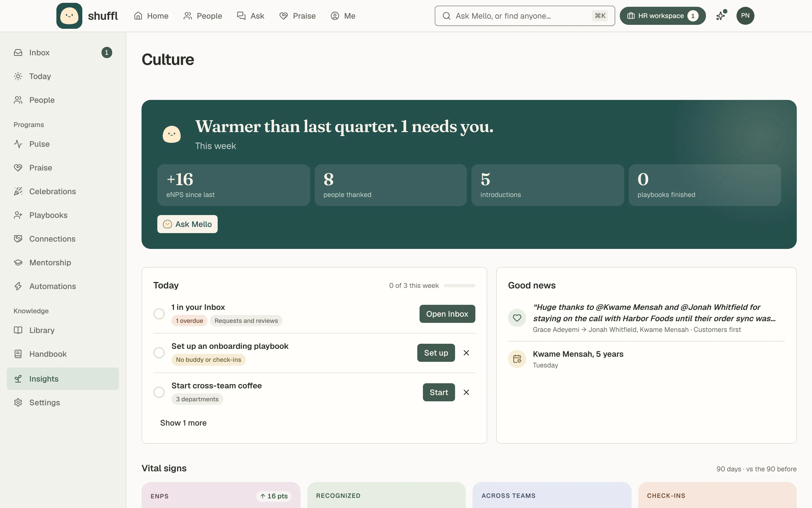Open the Handbook section
This screenshot has height=508, width=812.
point(63,354)
